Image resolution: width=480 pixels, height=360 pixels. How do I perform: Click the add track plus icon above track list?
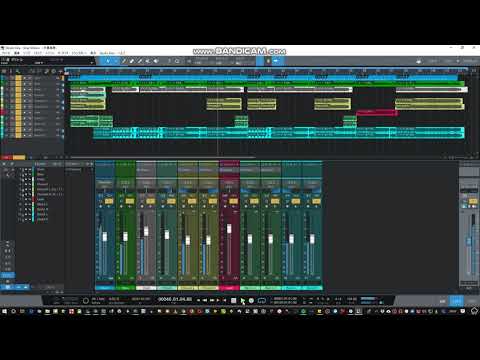click(60, 71)
